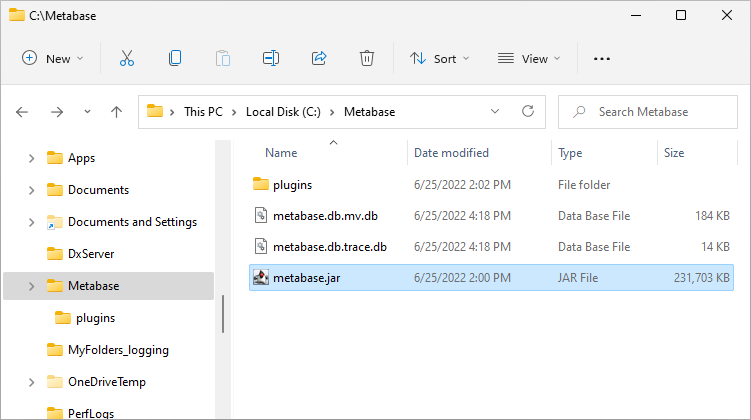The height and width of the screenshot is (420, 751).
Task: Go forward with the right arrow
Action: point(57,112)
